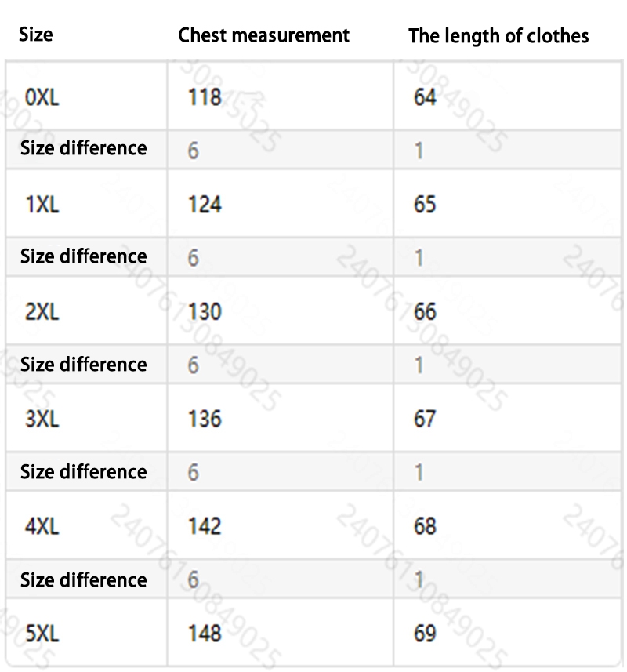Select the 3XL size label
Viewport: 627px width, 672px height.
(42, 419)
